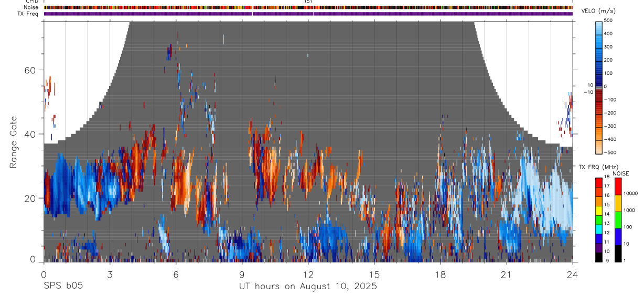
Task: Click velocity scale label '200'
Action: [608, 60]
